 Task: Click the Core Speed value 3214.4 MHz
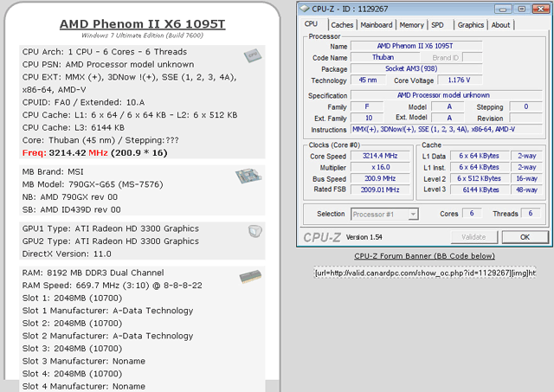coord(380,156)
